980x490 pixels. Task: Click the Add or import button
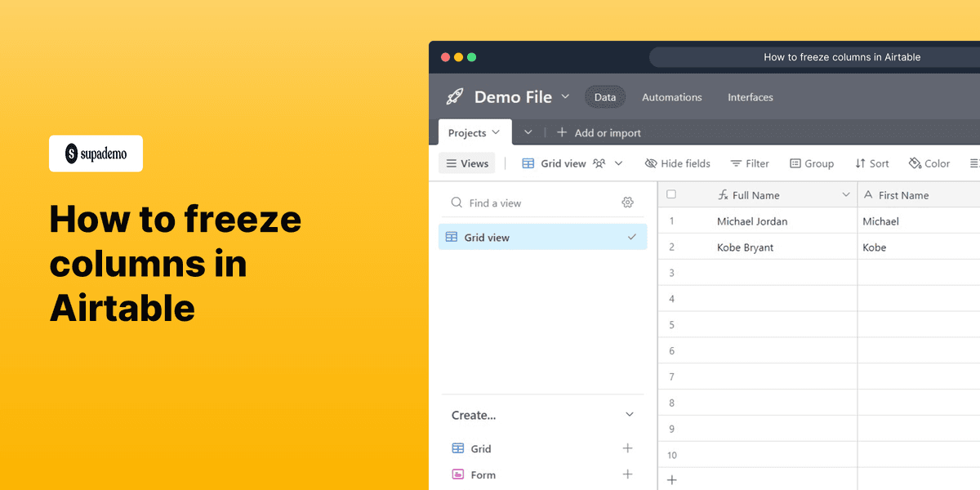tap(600, 132)
